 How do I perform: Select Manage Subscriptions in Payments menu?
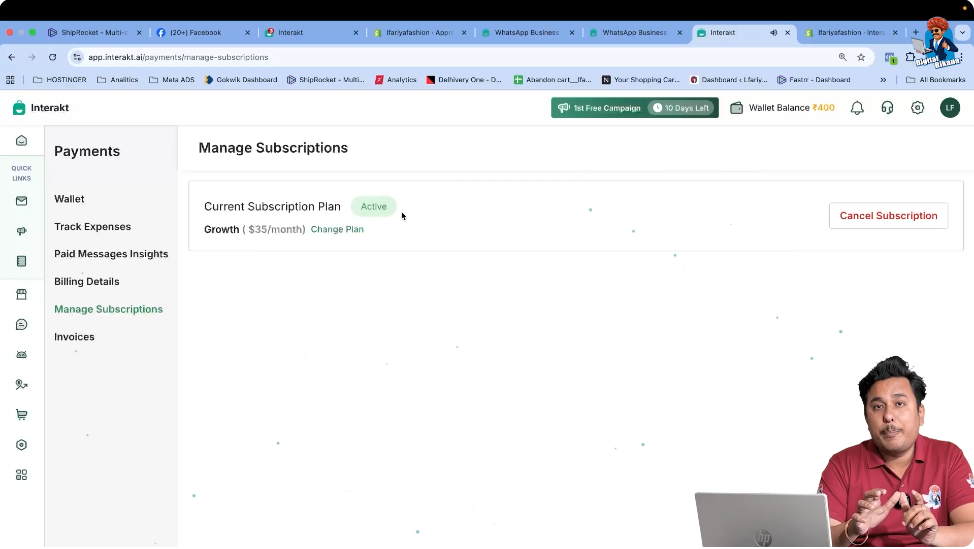(108, 309)
